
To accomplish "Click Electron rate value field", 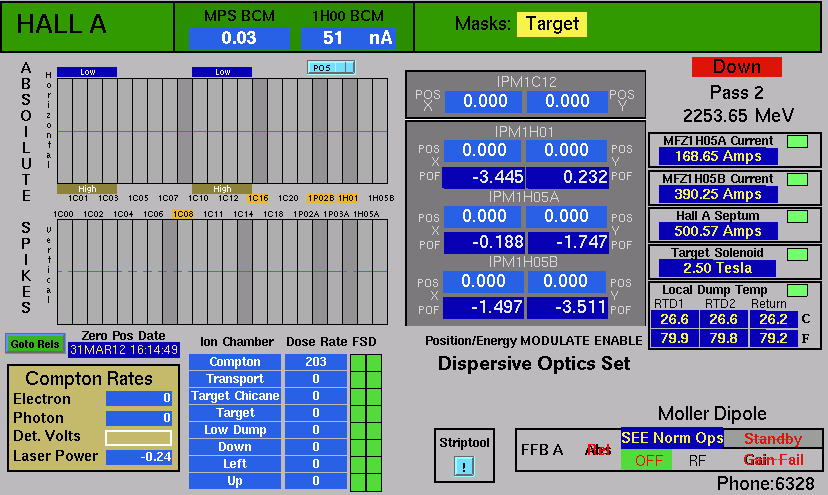I will click(x=138, y=398).
